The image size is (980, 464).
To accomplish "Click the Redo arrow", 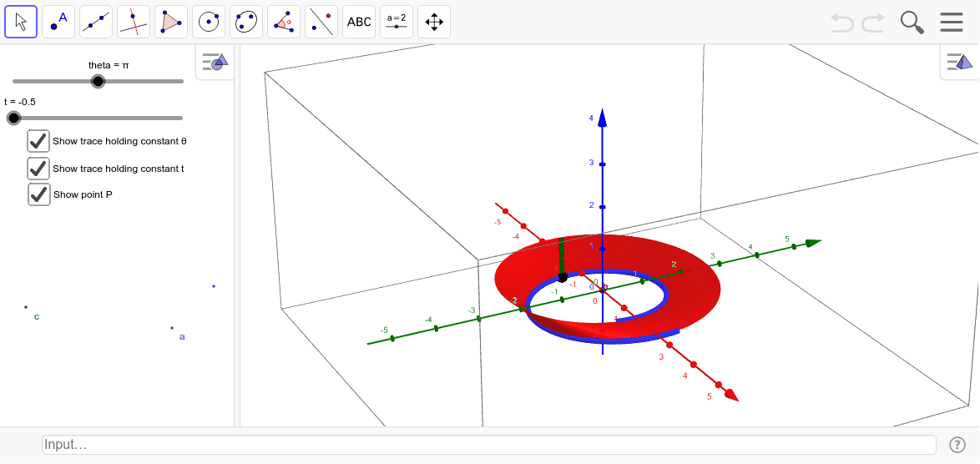I will tap(873, 23).
